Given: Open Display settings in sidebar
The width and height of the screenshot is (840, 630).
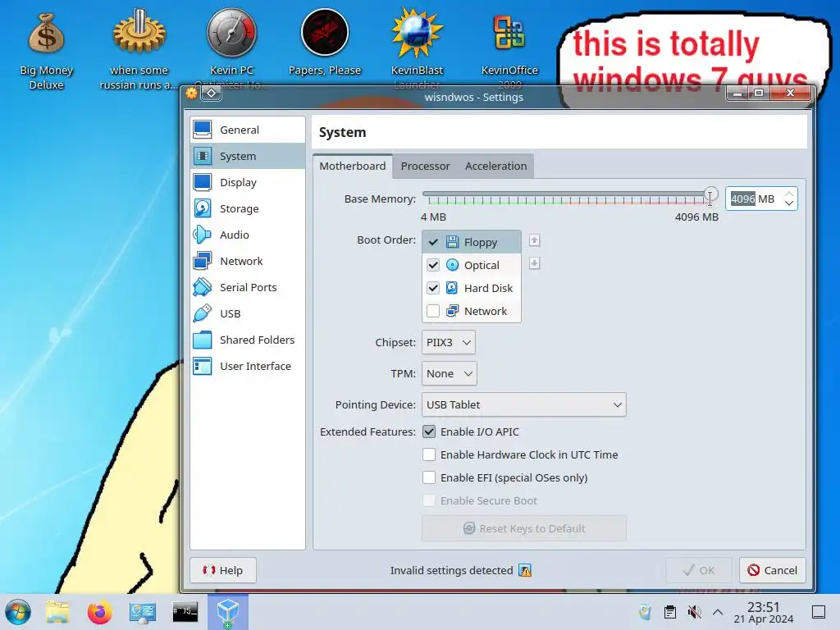Looking at the screenshot, I should pos(248,182).
